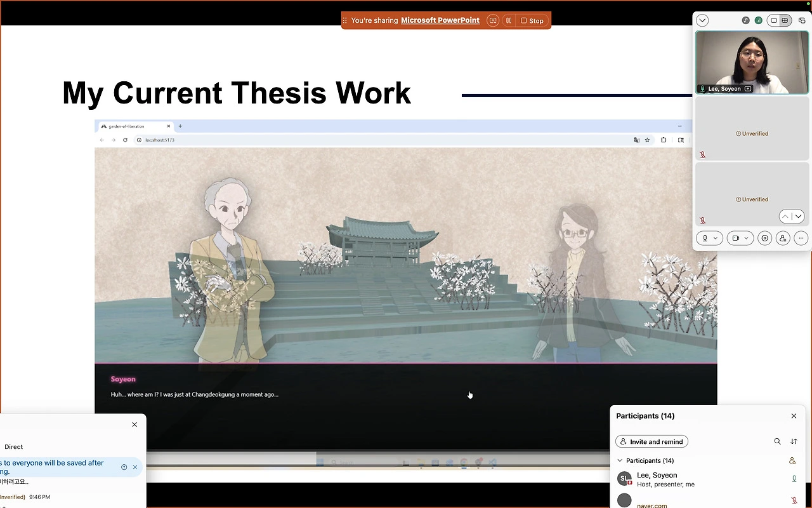Reload the localhost page in slide browser
The image size is (812, 508).
125,140
